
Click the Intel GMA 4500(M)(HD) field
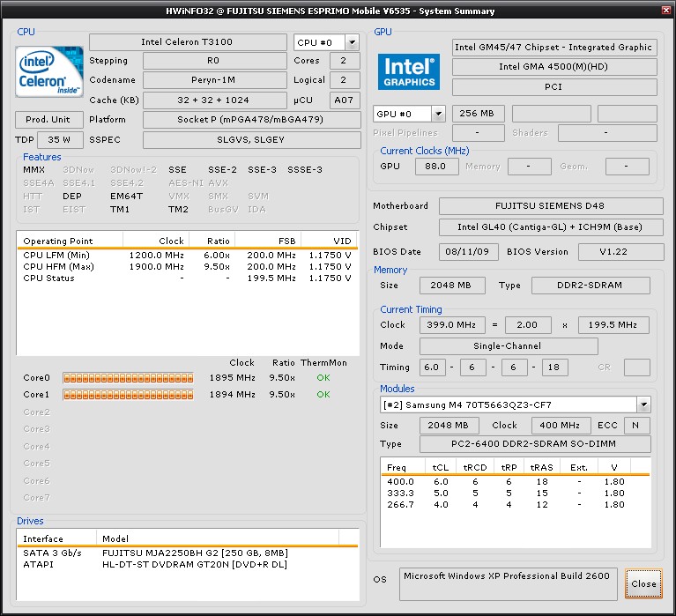(554, 67)
